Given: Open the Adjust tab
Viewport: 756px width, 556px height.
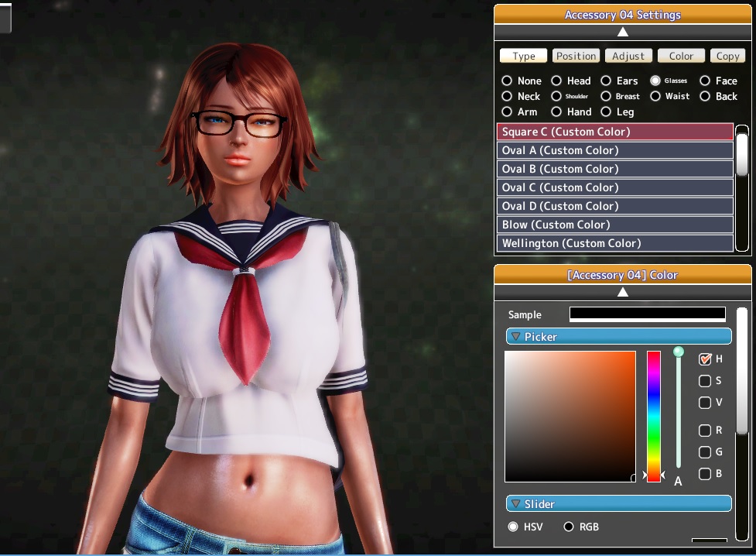Looking at the screenshot, I should [628, 56].
